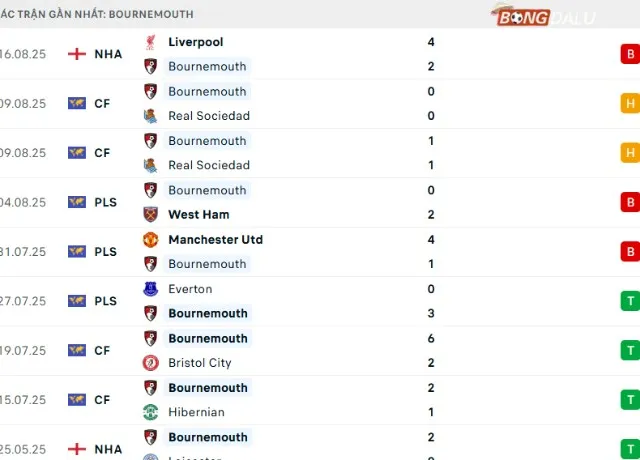Click the Everton club crest

pyautogui.click(x=150, y=289)
